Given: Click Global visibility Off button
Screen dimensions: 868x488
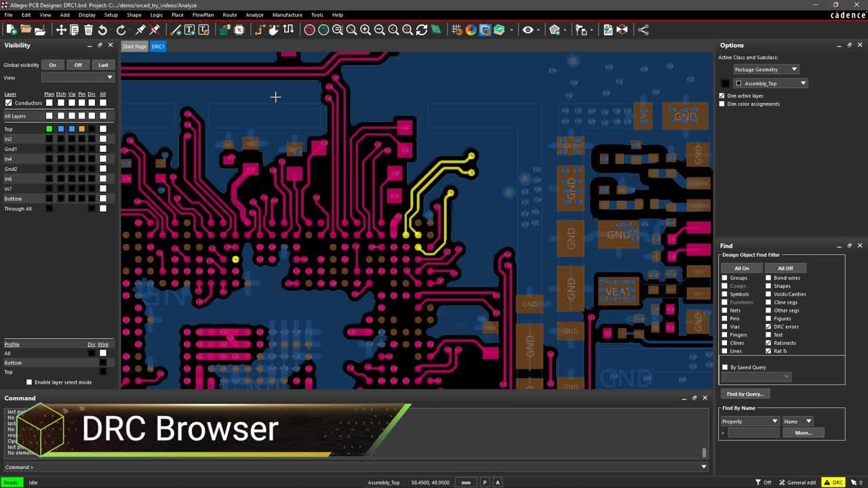Looking at the screenshot, I should (78, 65).
